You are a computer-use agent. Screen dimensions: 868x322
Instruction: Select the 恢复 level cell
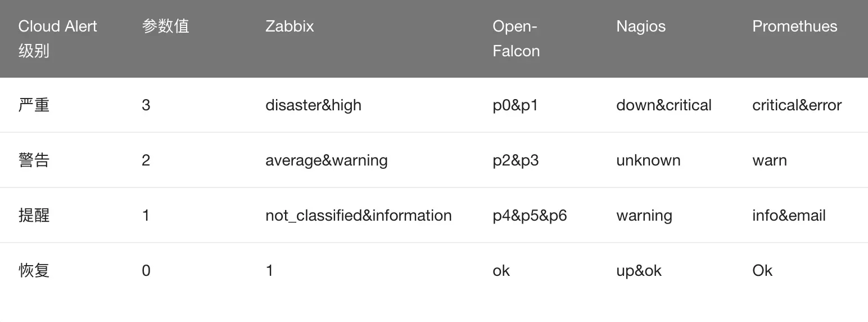[x=34, y=271]
